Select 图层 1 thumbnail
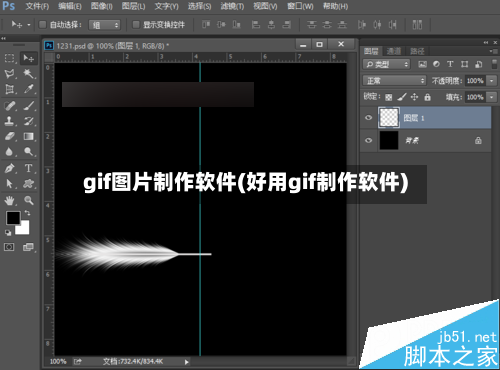The width and height of the screenshot is (500, 370). pyautogui.click(x=389, y=118)
